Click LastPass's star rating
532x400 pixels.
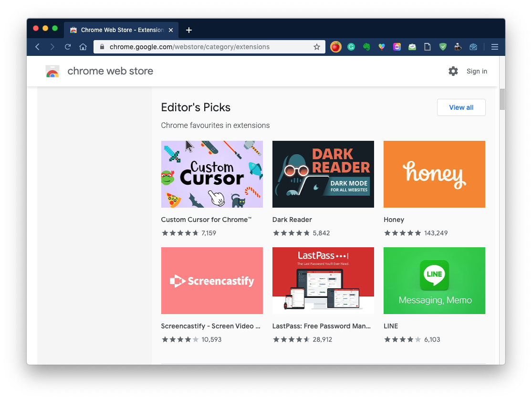click(x=292, y=339)
